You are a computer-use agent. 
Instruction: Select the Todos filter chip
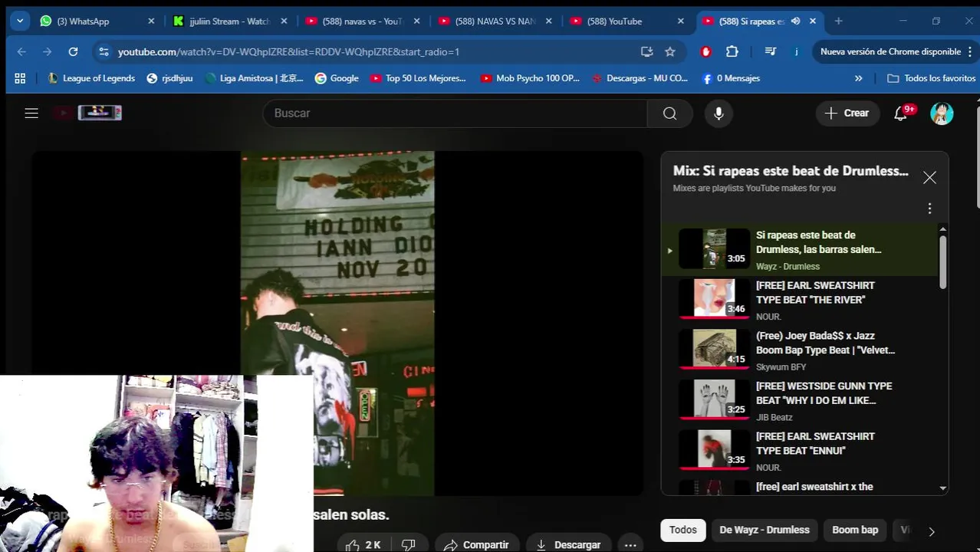[x=683, y=530]
